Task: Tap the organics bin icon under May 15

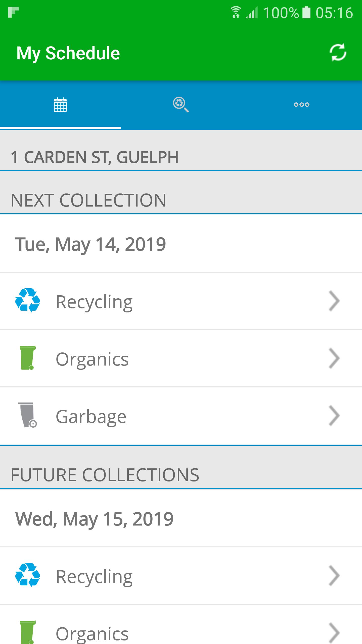Action: pyautogui.click(x=28, y=632)
